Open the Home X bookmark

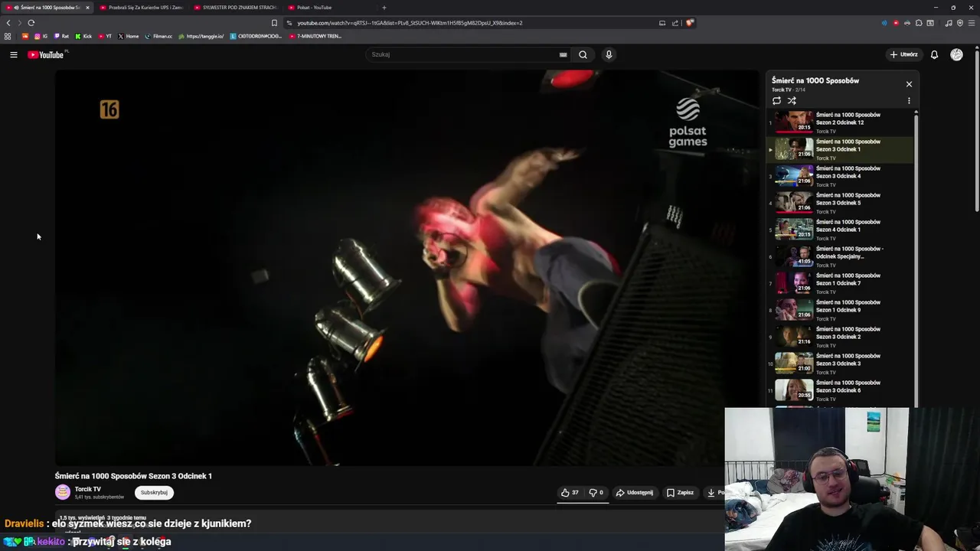pyautogui.click(x=129, y=36)
